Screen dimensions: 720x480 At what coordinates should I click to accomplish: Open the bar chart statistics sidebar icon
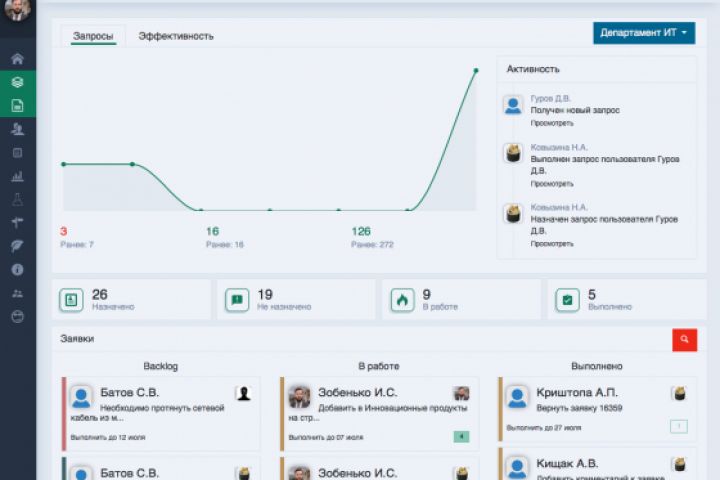[17, 176]
